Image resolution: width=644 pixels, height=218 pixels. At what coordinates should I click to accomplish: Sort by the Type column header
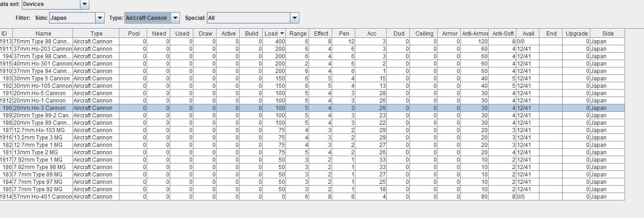[96, 34]
